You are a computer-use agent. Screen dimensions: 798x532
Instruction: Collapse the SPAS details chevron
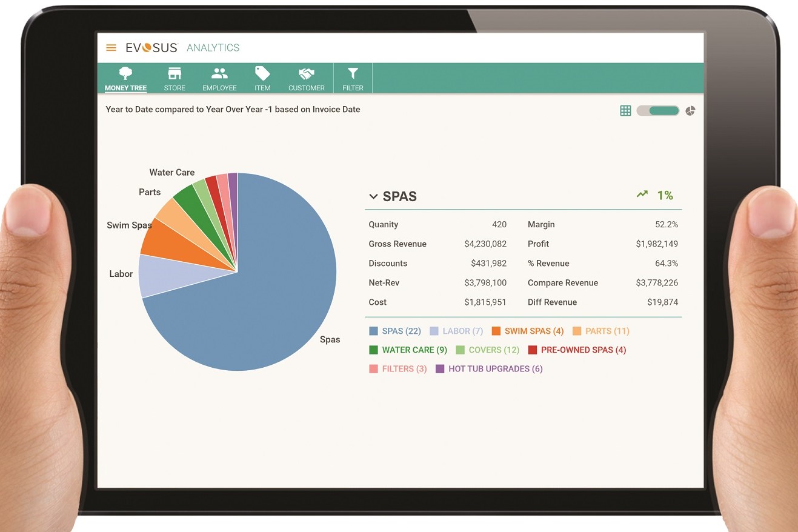(373, 197)
